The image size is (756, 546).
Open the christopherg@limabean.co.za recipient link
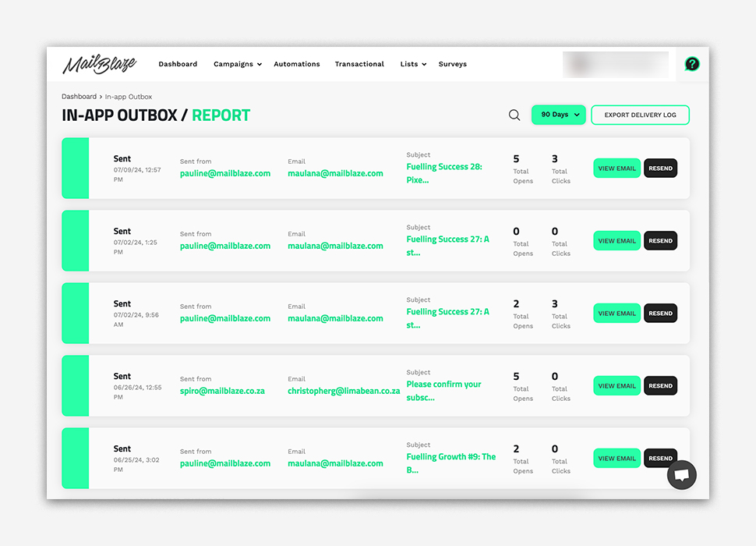344,391
